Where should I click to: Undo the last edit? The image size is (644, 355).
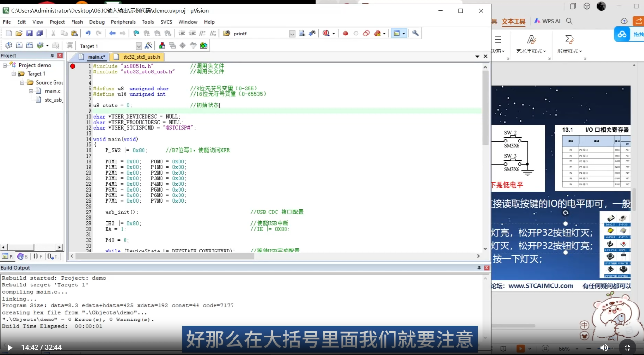click(x=88, y=34)
